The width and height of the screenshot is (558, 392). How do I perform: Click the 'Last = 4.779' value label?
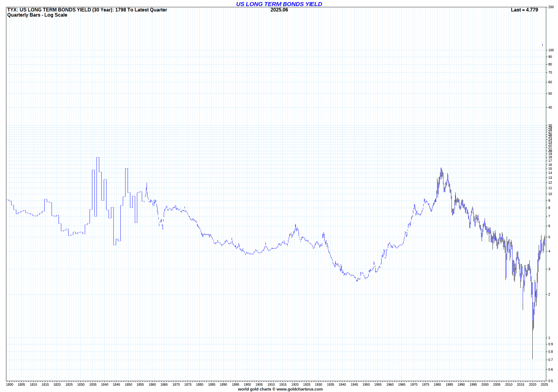pos(524,10)
